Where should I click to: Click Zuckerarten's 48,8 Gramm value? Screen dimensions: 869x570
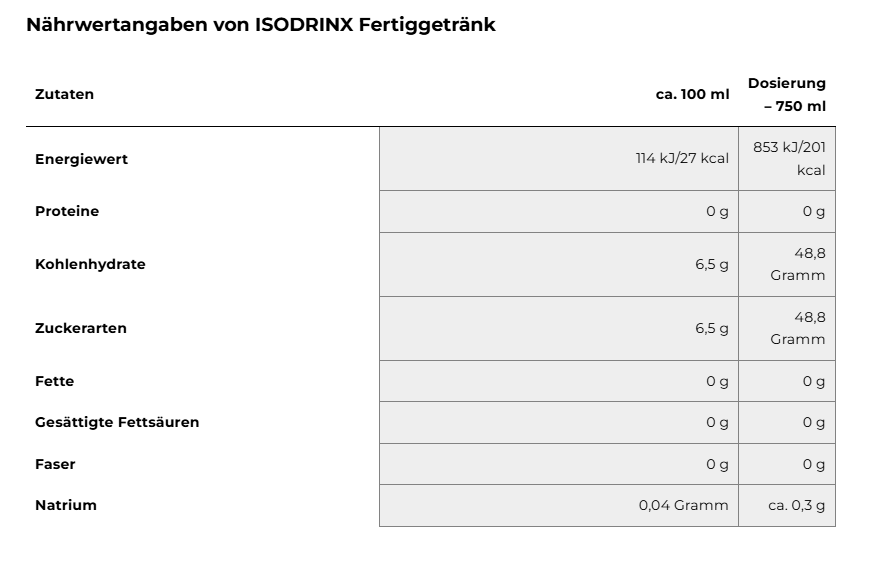[798, 328]
